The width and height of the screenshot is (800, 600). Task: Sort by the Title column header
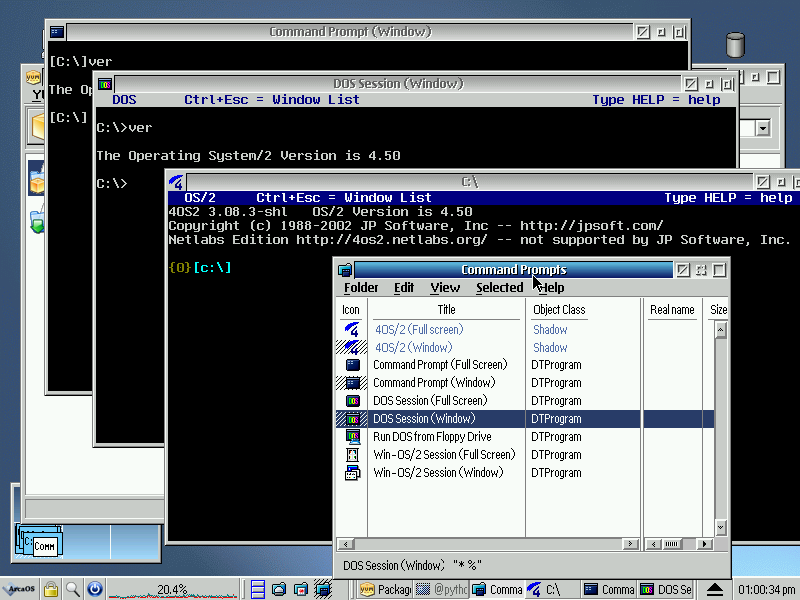446,310
